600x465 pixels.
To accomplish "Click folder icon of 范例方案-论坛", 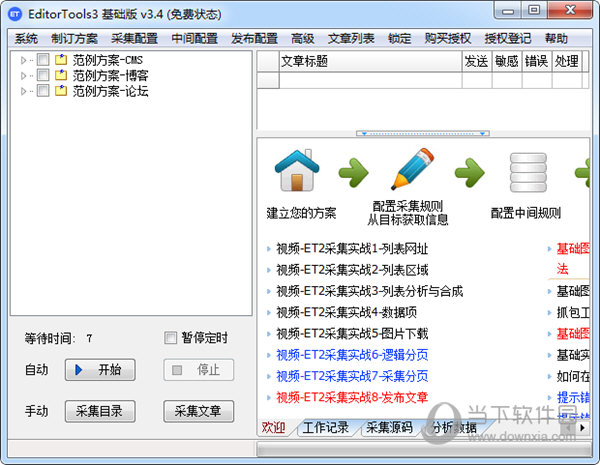I will 61,91.
